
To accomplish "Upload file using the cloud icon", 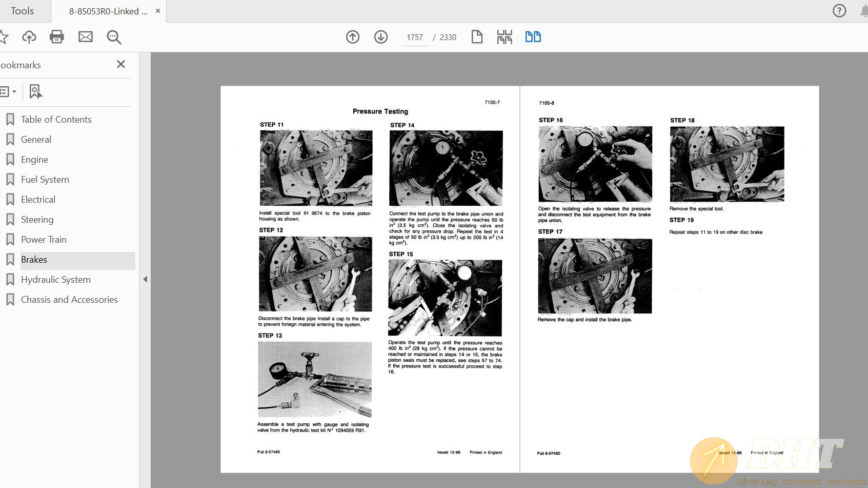I will click(29, 37).
